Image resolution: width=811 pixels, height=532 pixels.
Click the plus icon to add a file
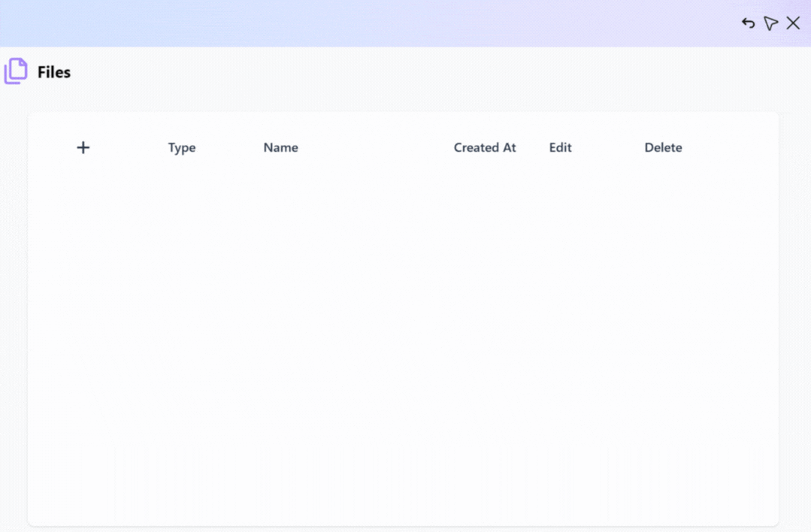tap(83, 147)
